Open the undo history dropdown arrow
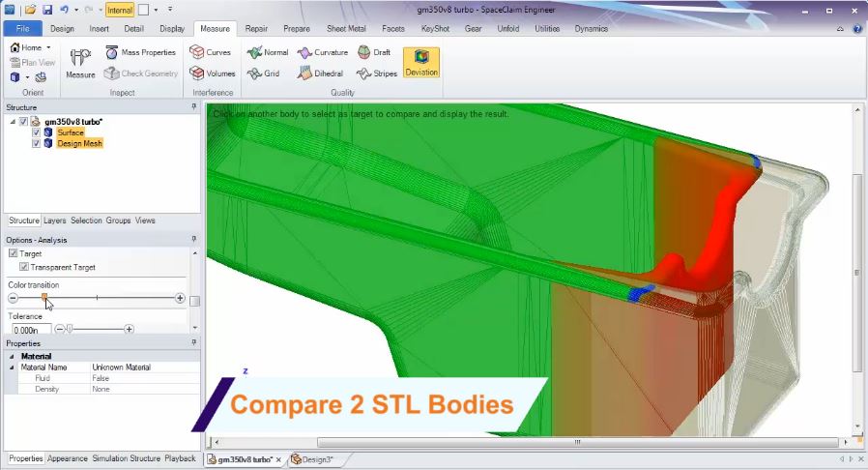 click(x=75, y=10)
